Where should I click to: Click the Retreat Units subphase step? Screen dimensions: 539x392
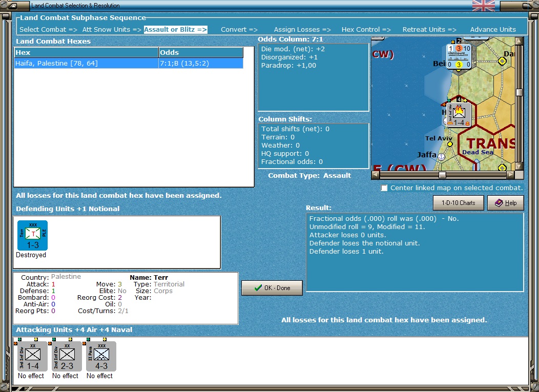[x=429, y=30]
